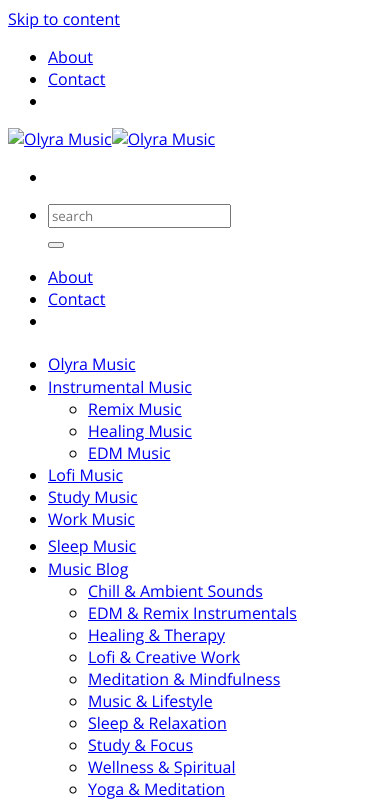Select the Healing Music submenu link

pyautogui.click(x=140, y=431)
